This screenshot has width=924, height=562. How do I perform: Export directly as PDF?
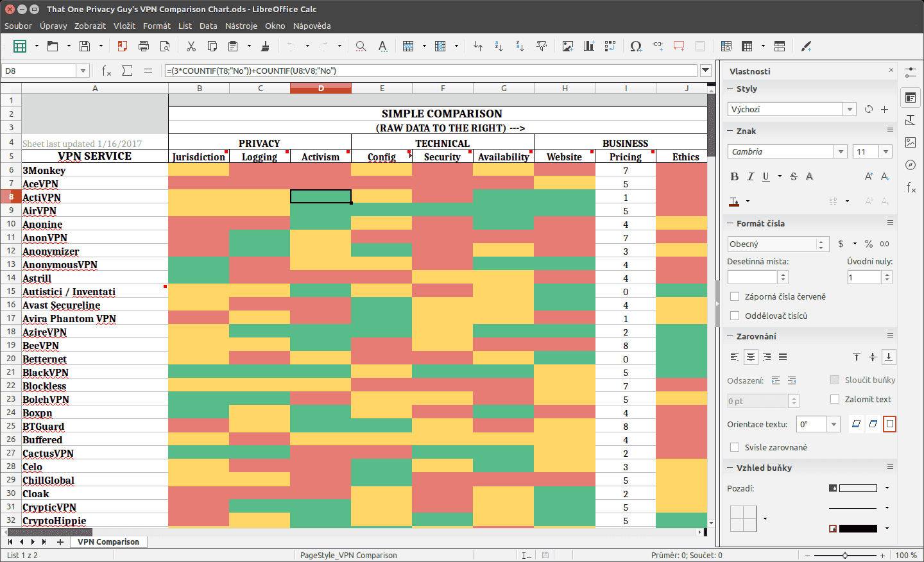coord(122,46)
